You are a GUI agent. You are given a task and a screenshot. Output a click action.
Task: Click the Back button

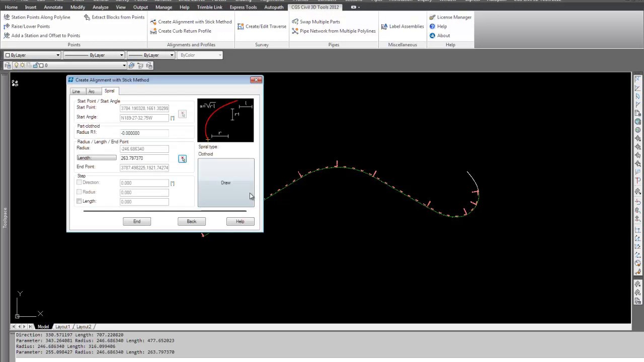click(x=192, y=221)
